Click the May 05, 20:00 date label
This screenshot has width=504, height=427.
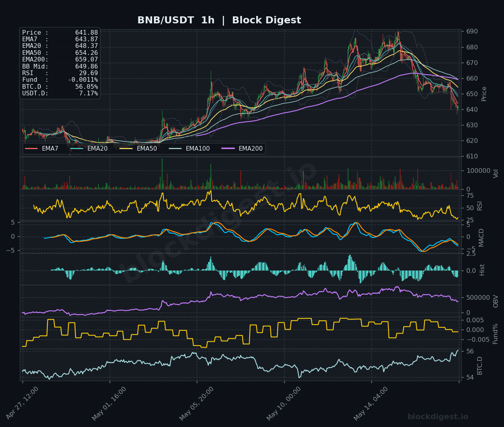tap(197, 403)
